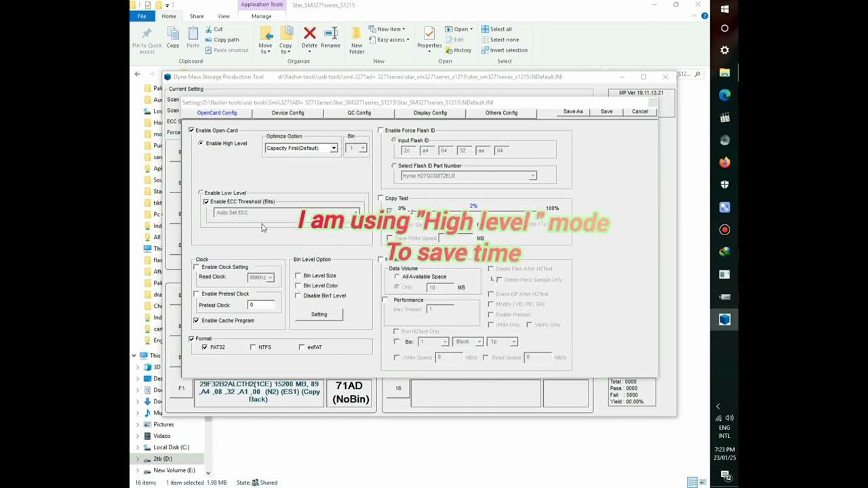This screenshot has height=488, width=868.
Task: Check the exFAT format checkbox
Action: coord(302,347)
